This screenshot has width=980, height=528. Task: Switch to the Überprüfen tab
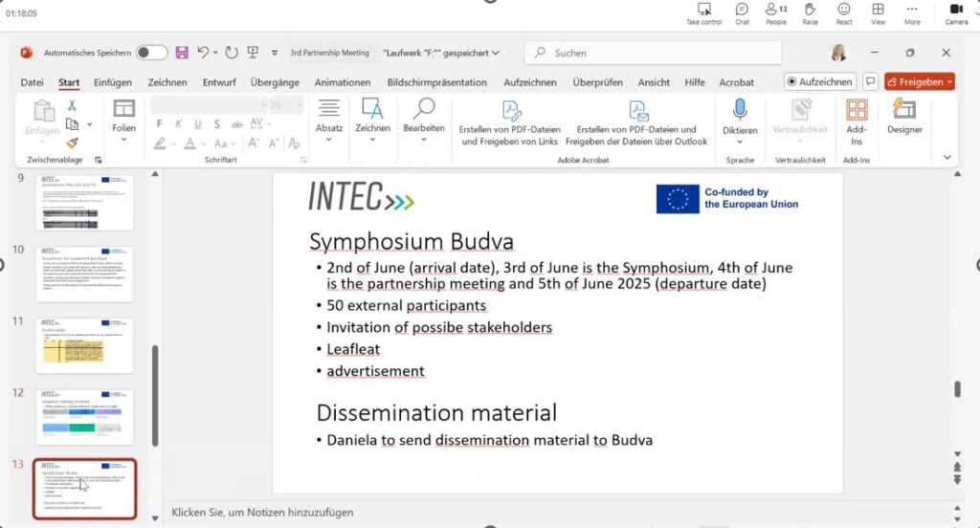pos(597,82)
